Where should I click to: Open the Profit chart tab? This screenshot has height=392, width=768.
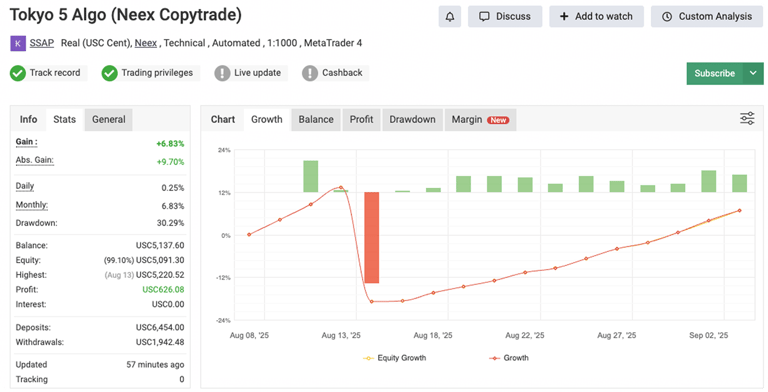(x=361, y=120)
